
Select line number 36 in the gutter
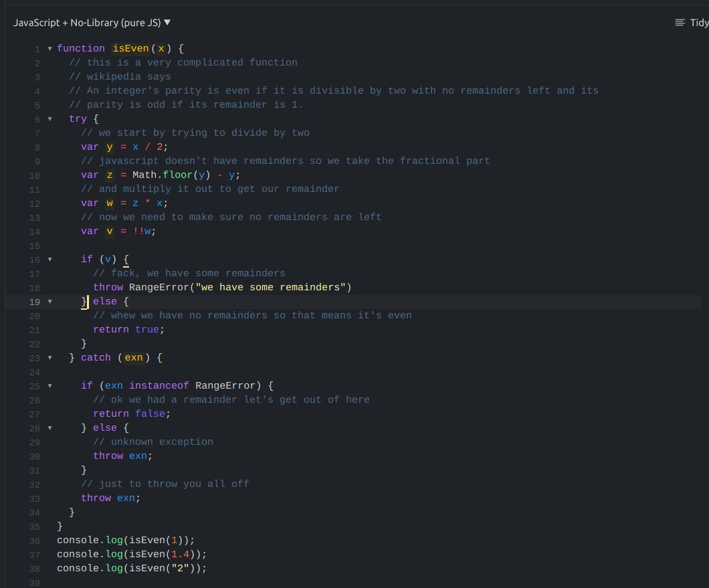pyautogui.click(x=33, y=540)
